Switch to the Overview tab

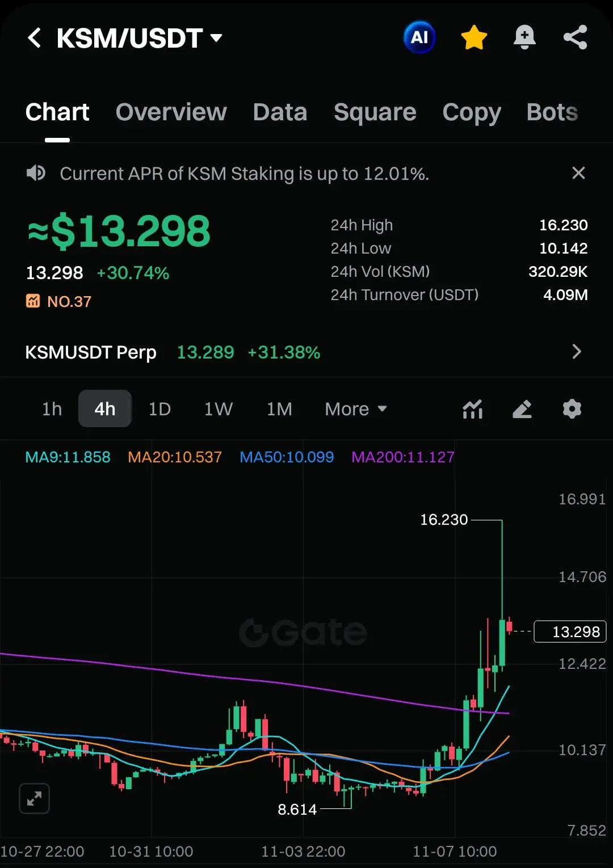click(171, 112)
